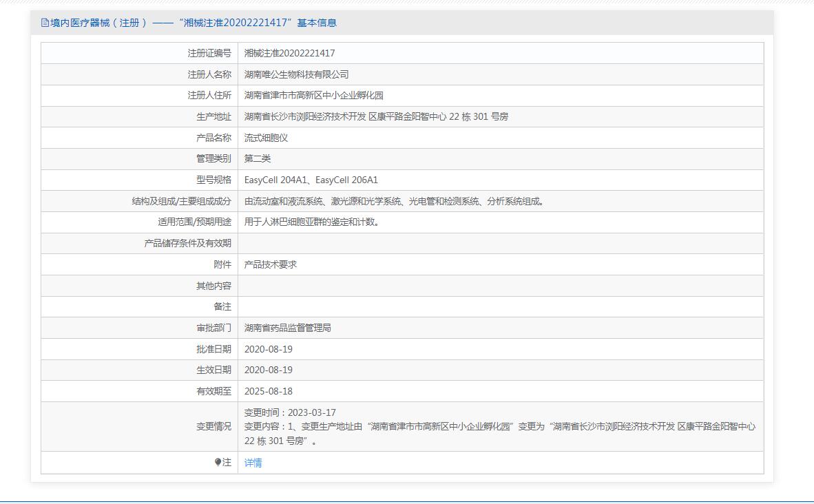Click the 附件 label cell
Image resolution: width=814 pixels, height=504 pixels.
pos(140,264)
